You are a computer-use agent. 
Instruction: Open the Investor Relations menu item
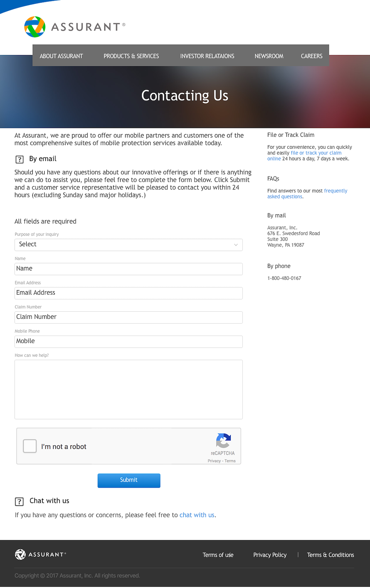coord(207,56)
